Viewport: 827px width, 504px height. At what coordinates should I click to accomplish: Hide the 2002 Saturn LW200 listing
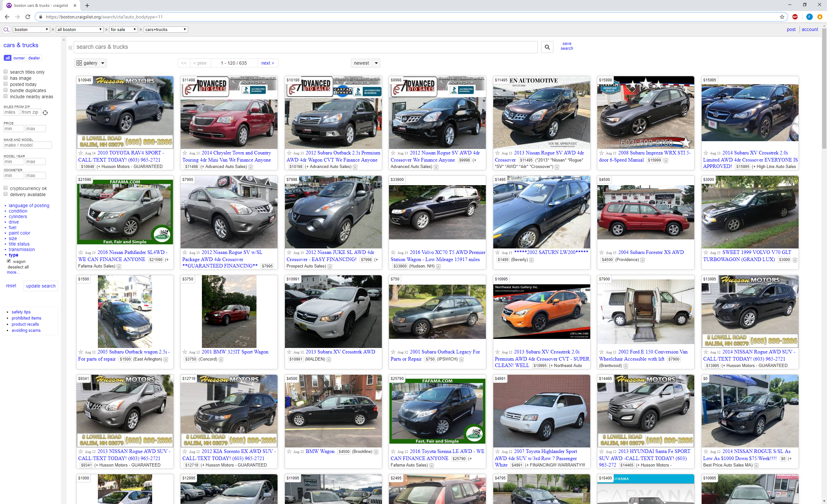click(x=532, y=260)
